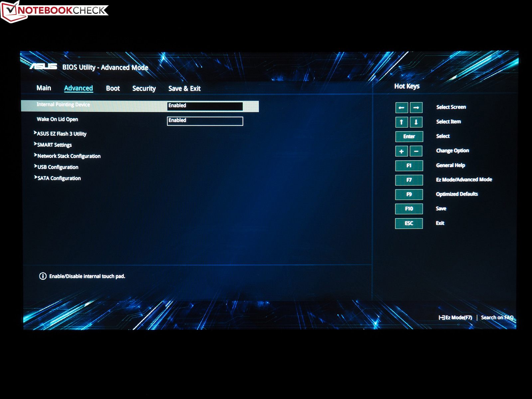Click the Select Item label
Viewport: 532px width, 399px height.
click(449, 122)
